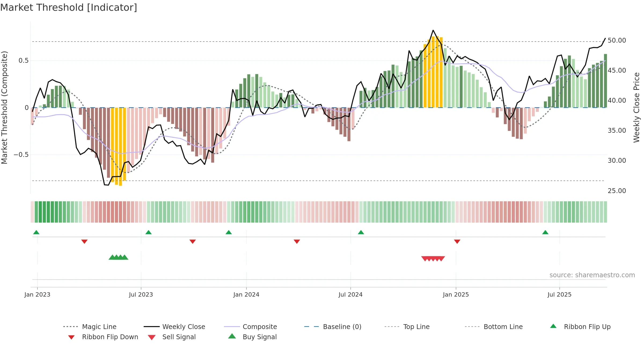Toggle the Baseline (0) legend entry

point(333,327)
